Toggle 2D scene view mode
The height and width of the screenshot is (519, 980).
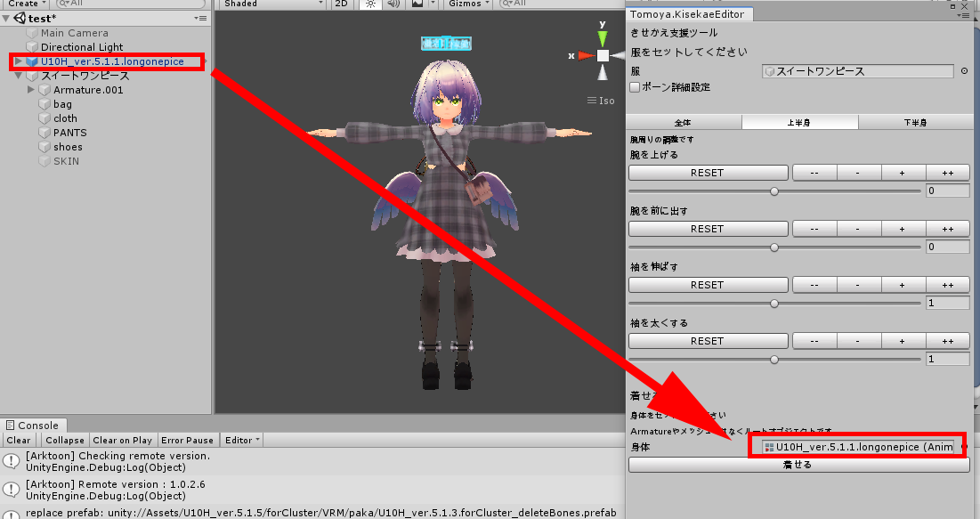pyautogui.click(x=341, y=4)
